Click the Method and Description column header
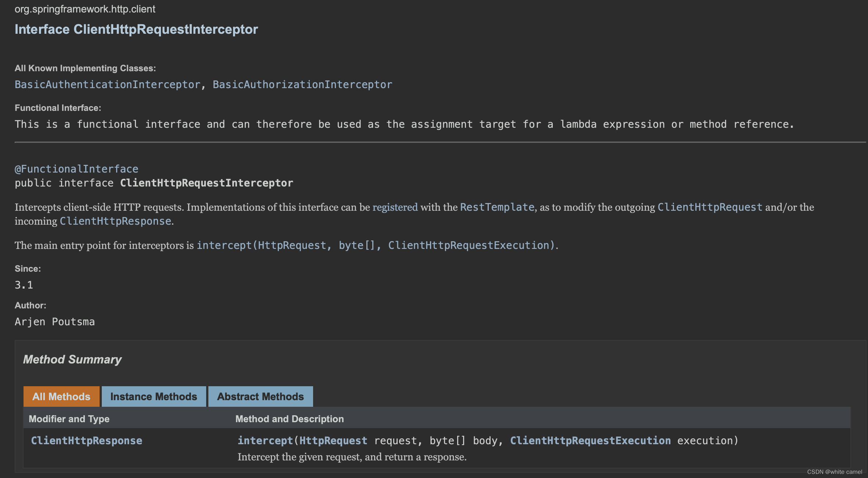The width and height of the screenshot is (868, 478). click(x=289, y=419)
